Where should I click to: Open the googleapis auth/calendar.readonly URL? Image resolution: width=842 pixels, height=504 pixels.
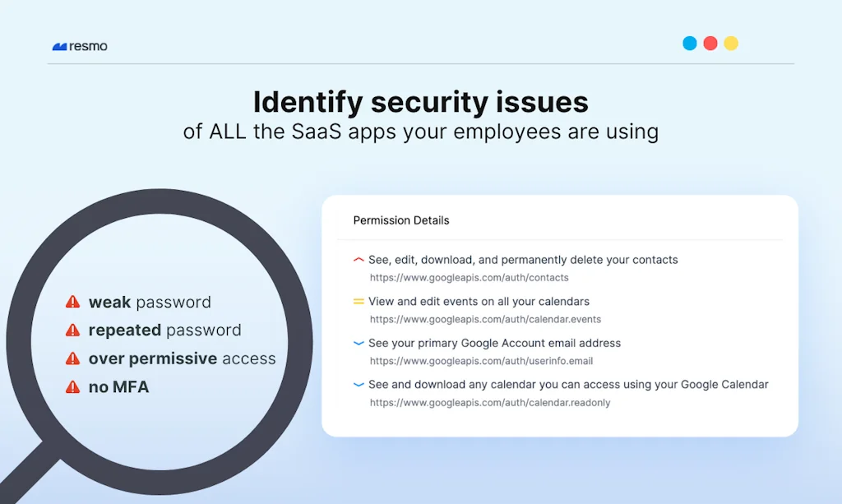(x=490, y=403)
